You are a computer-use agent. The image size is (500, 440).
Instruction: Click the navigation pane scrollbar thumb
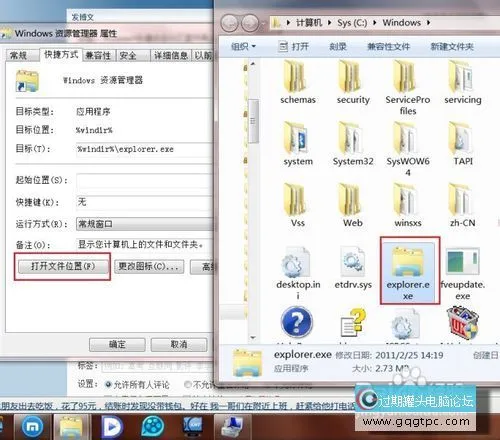[253, 121]
